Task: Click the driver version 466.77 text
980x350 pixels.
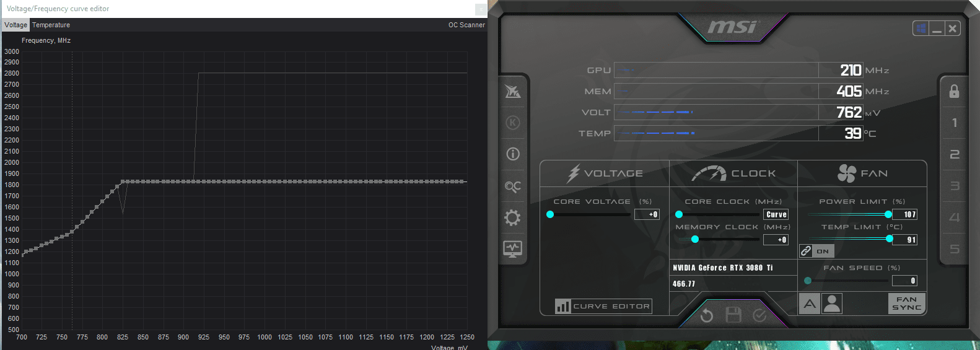Action: (x=684, y=284)
